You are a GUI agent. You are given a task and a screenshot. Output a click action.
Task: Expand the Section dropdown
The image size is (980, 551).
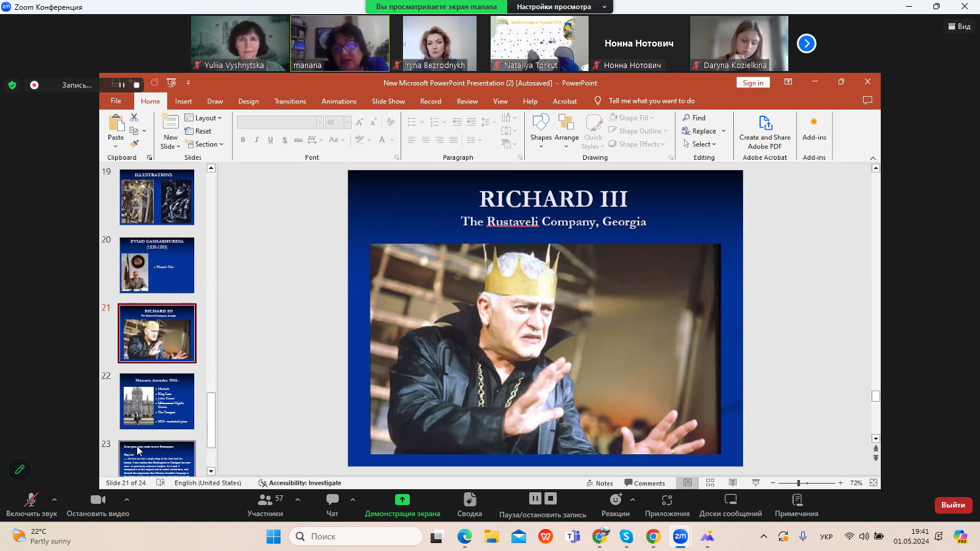click(205, 144)
